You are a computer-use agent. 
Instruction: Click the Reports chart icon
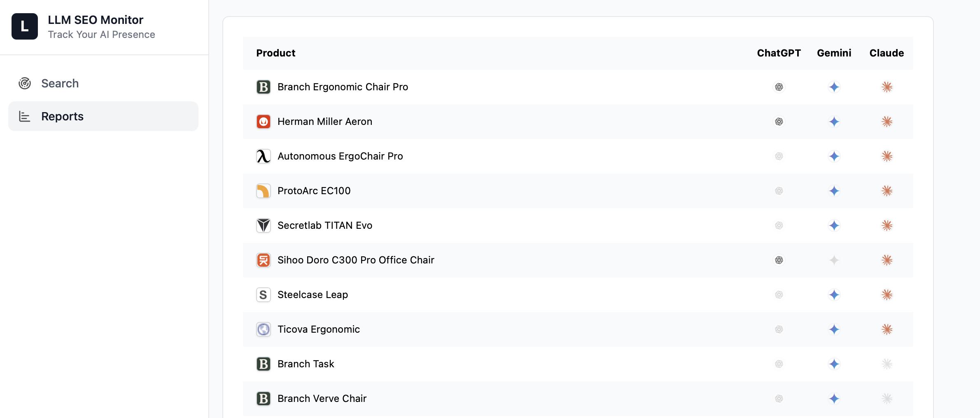(25, 116)
